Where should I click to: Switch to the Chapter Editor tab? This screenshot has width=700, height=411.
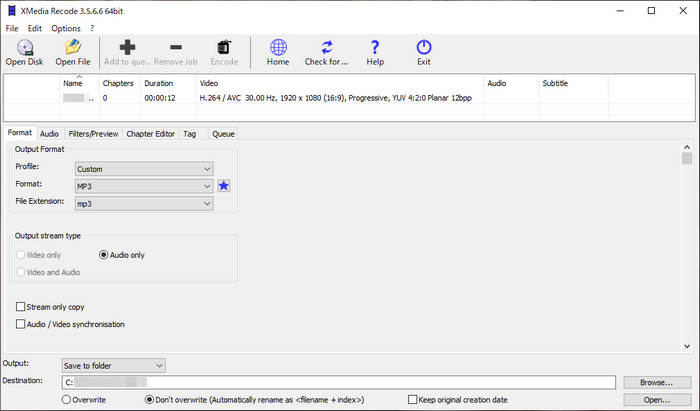[x=150, y=134]
